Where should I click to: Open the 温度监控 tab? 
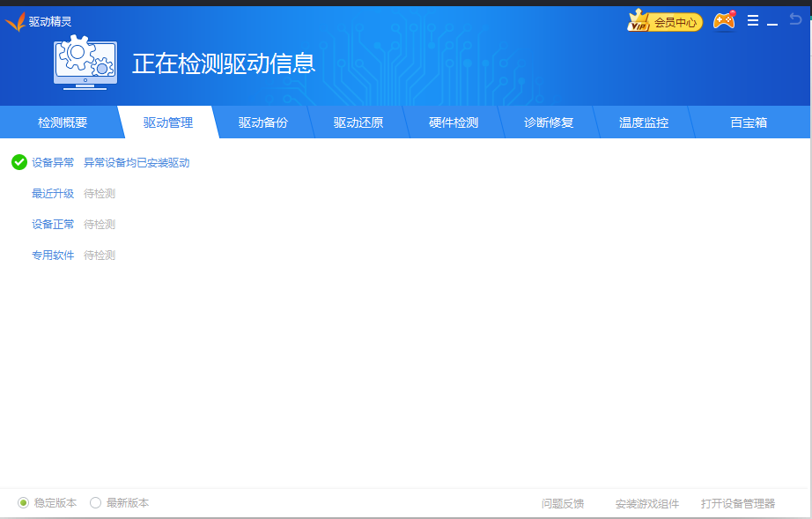tap(644, 122)
